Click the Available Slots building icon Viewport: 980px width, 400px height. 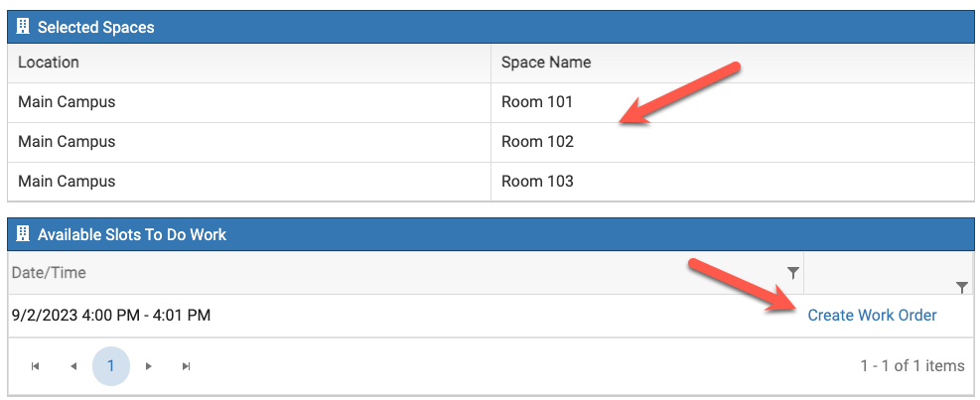24,234
